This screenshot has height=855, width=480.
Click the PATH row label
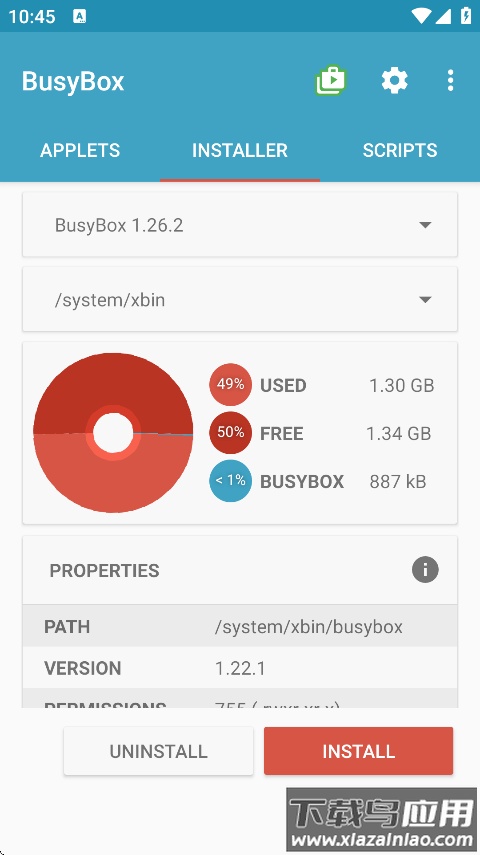coord(67,627)
